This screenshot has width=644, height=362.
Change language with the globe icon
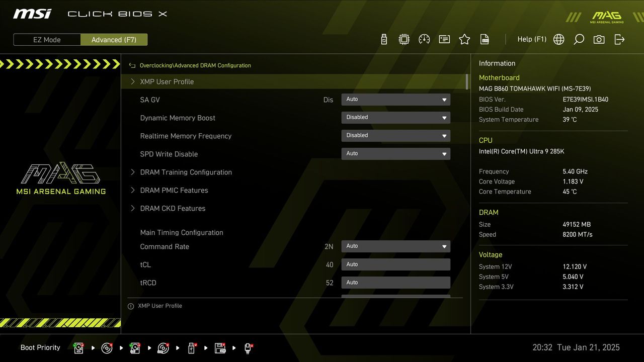click(x=559, y=39)
